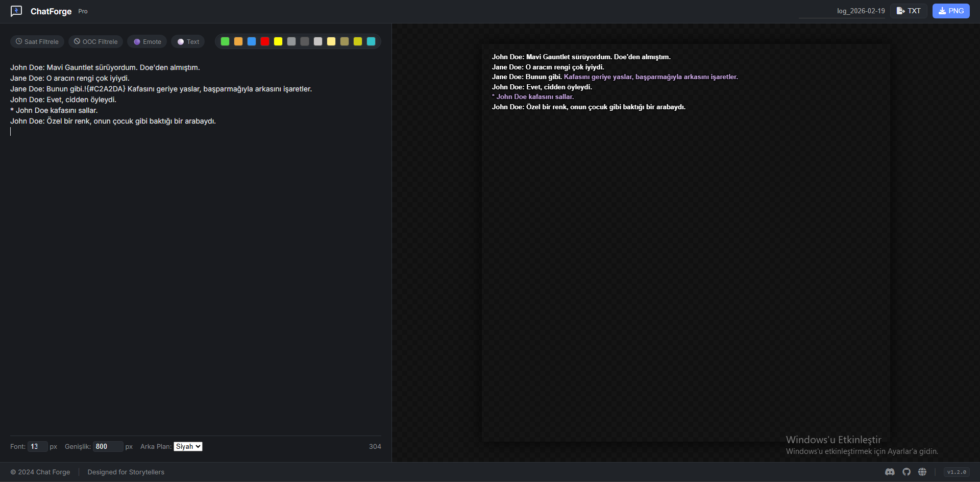Choose the cyan color swatch
The width and height of the screenshot is (980, 482).
(371, 41)
